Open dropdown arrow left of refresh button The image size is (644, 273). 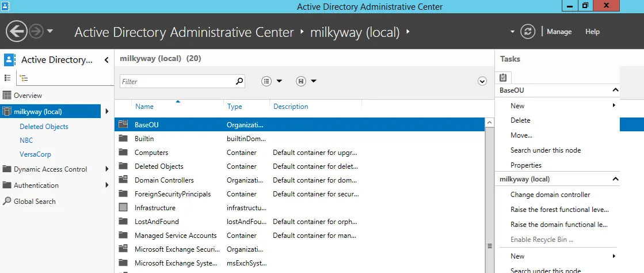point(513,32)
